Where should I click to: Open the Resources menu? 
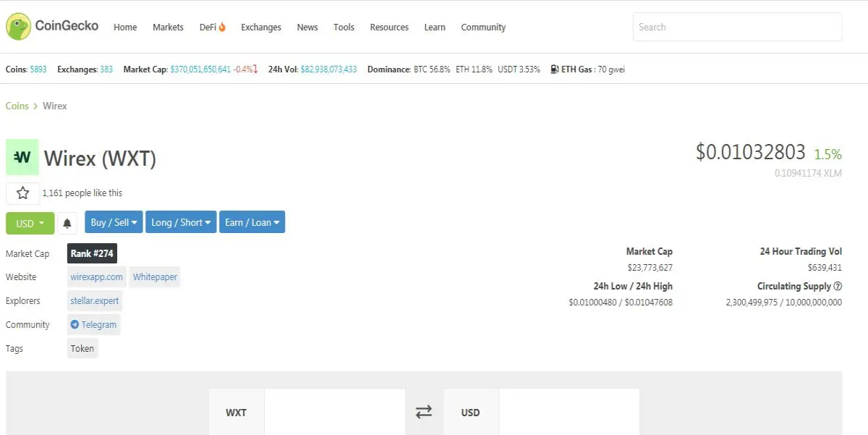click(389, 28)
